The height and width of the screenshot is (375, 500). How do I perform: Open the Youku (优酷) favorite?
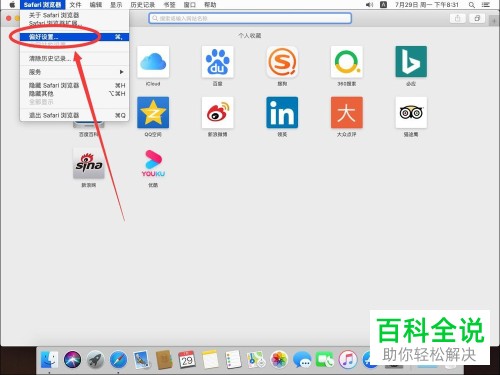pyautogui.click(x=153, y=163)
